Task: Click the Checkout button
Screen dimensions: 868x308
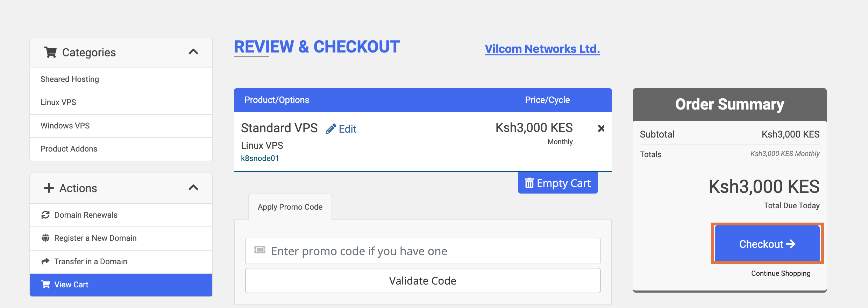Action: coord(767,244)
